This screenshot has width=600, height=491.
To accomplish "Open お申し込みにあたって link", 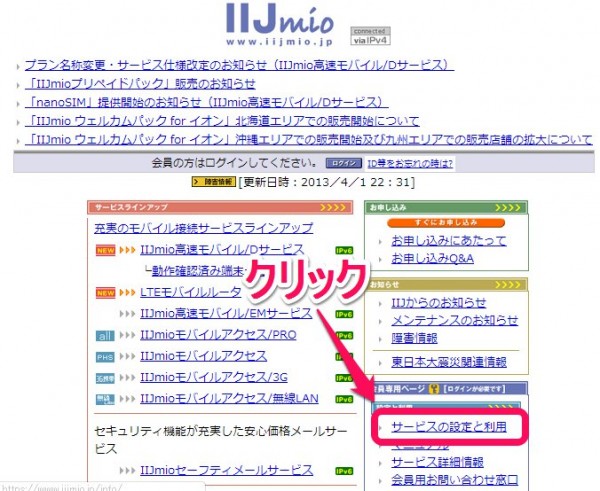I will pyautogui.click(x=449, y=240).
